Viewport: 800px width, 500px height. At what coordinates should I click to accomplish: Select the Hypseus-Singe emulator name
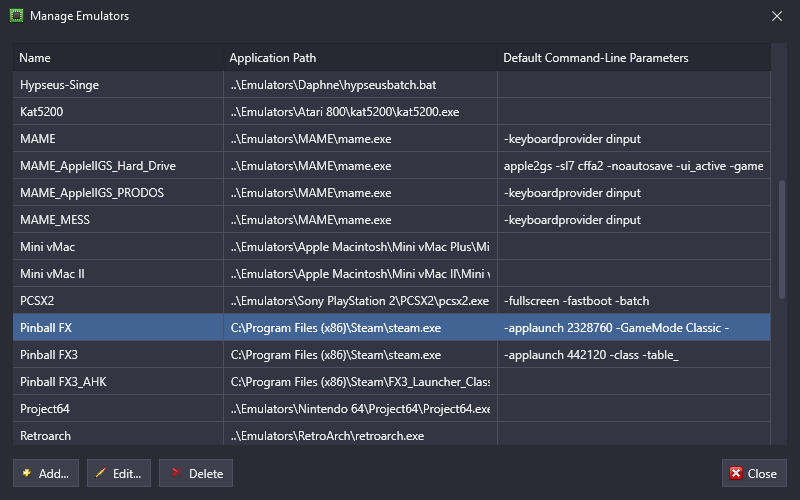(x=59, y=85)
